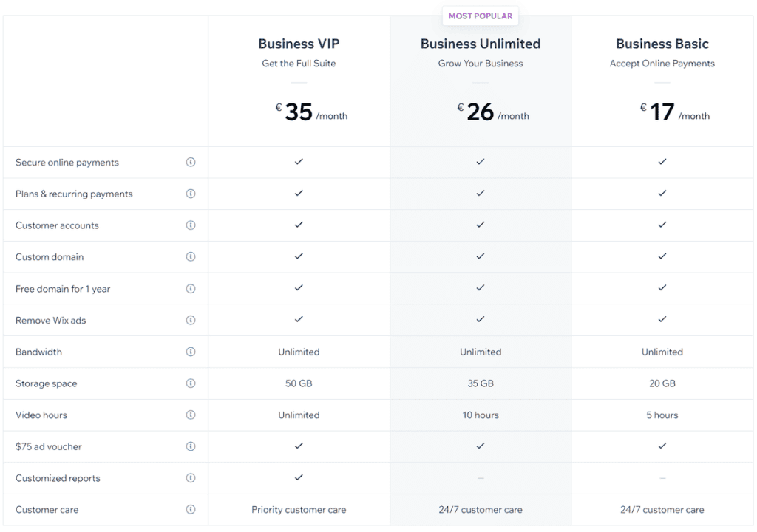The width and height of the screenshot is (757, 532).
Task: View Customized reports info icon
Action: click(x=191, y=478)
